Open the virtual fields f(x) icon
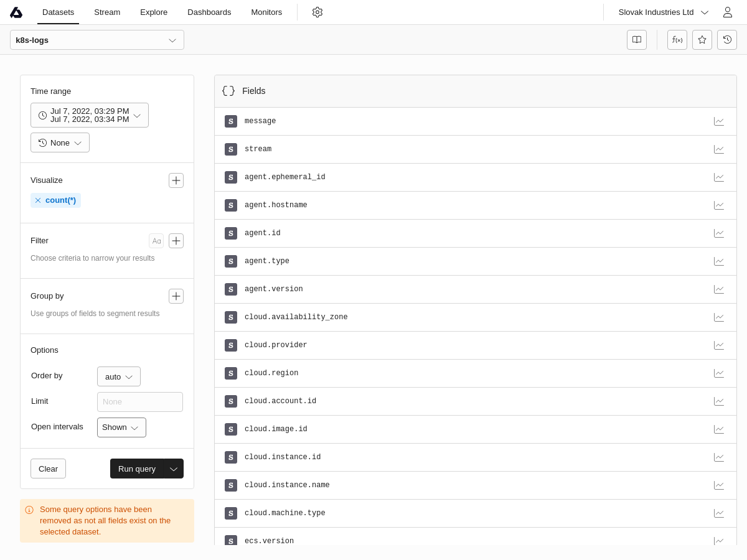 [x=677, y=40]
